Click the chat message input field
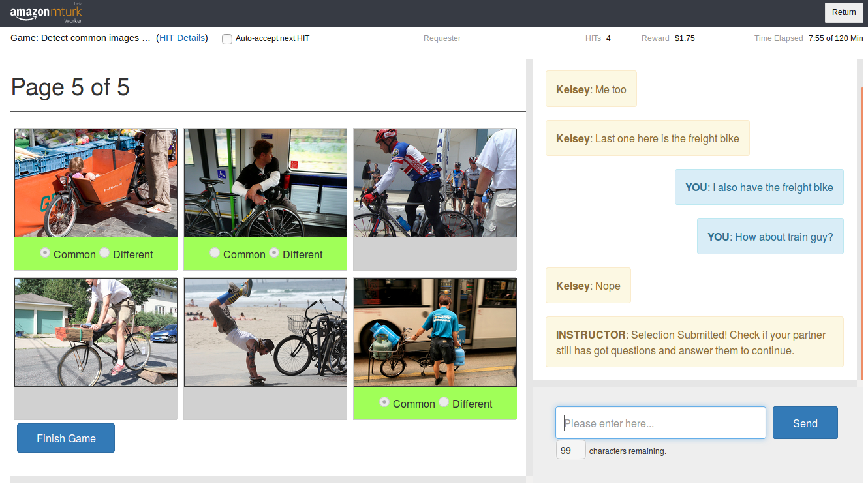Screen dimensions: 868x486 click(x=660, y=423)
